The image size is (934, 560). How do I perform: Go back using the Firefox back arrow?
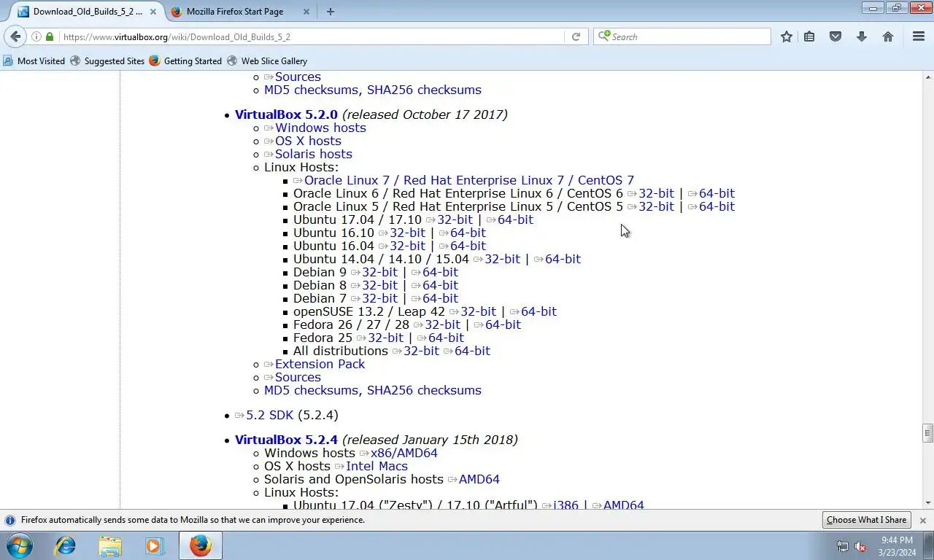click(16, 36)
